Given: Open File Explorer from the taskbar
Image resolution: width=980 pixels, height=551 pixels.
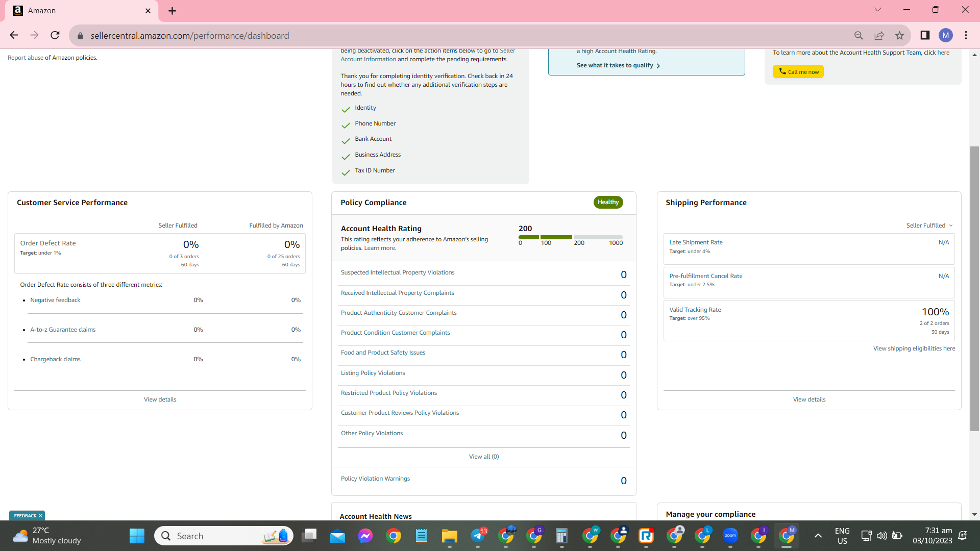Looking at the screenshot, I should 450,536.
